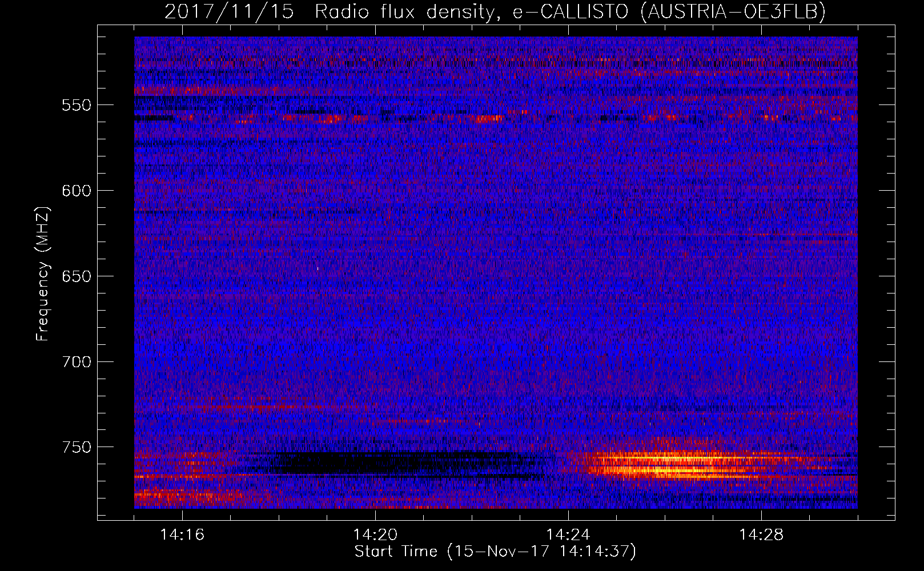Viewport: 924px width, 571px height.
Task: Select the 750 frequency tick label
Action: 77,447
